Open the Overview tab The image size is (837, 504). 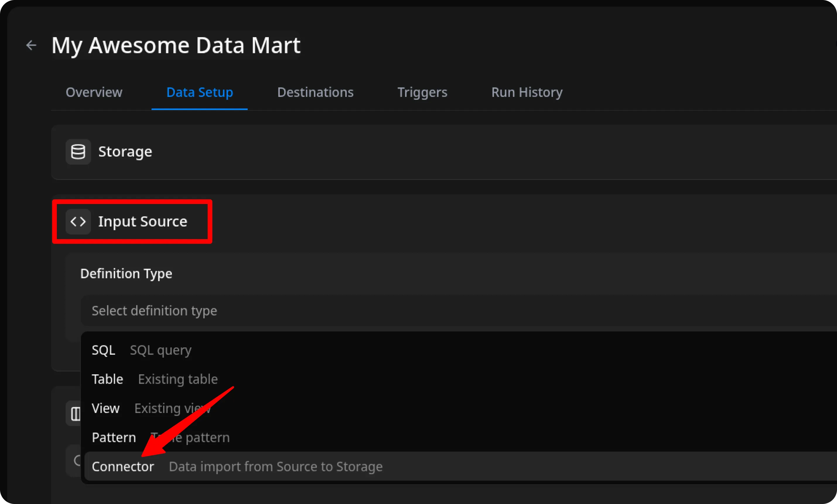pyautogui.click(x=94, y=92)
